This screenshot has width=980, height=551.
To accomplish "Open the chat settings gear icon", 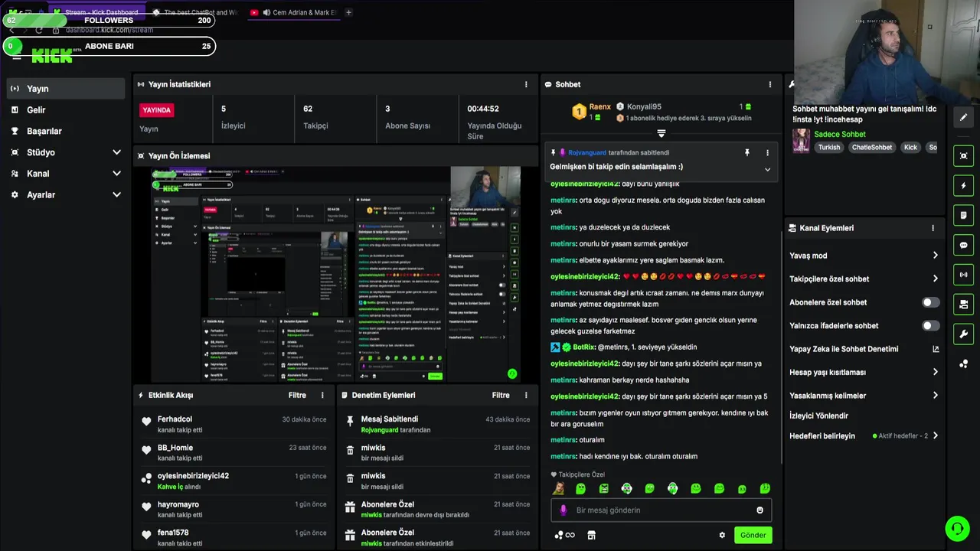I will tap(722, 535).
